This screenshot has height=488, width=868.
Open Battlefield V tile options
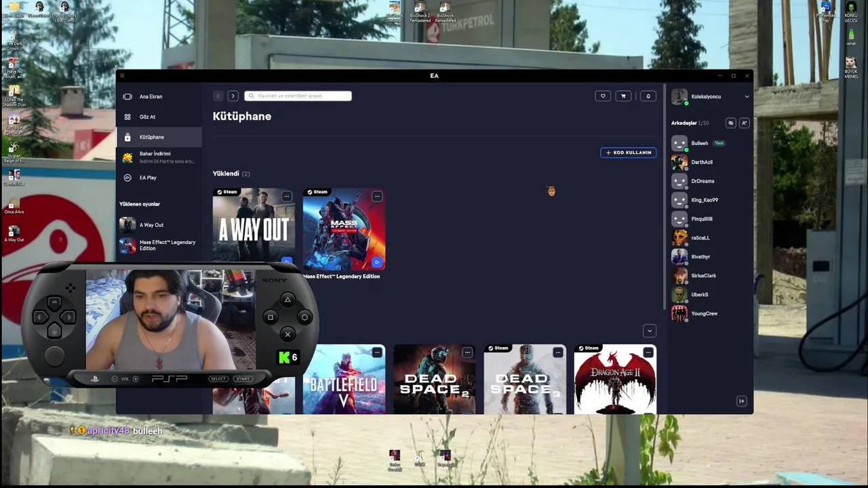click(377, 352)
